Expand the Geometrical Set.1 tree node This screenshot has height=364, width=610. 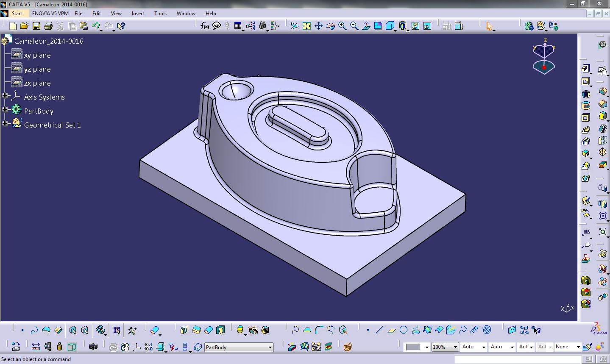click(5, 124)
